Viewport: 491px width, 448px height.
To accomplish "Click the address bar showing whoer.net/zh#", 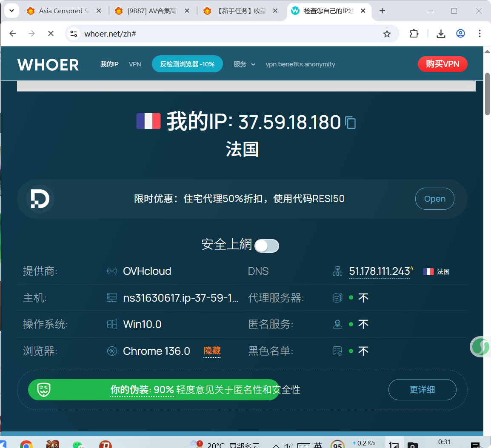I will point(232,34).
